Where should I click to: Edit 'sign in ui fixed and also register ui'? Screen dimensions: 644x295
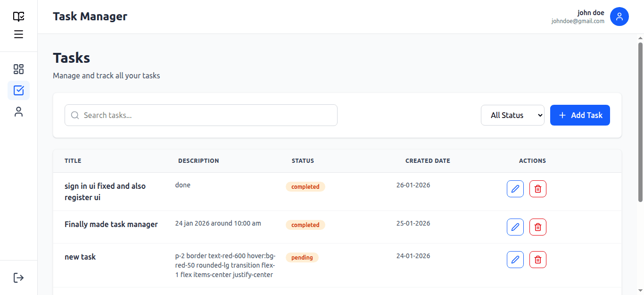pyautogui.click(x=515, y=188)
